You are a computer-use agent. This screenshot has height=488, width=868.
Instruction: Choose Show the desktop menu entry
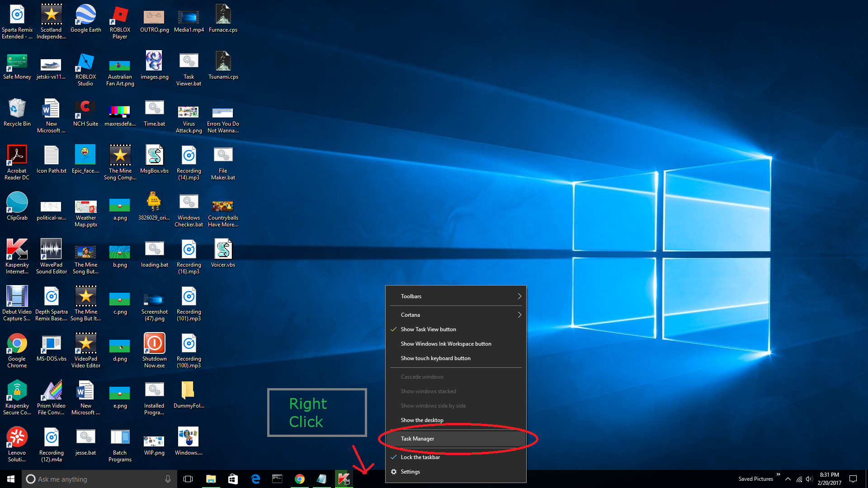pos(456,420)
